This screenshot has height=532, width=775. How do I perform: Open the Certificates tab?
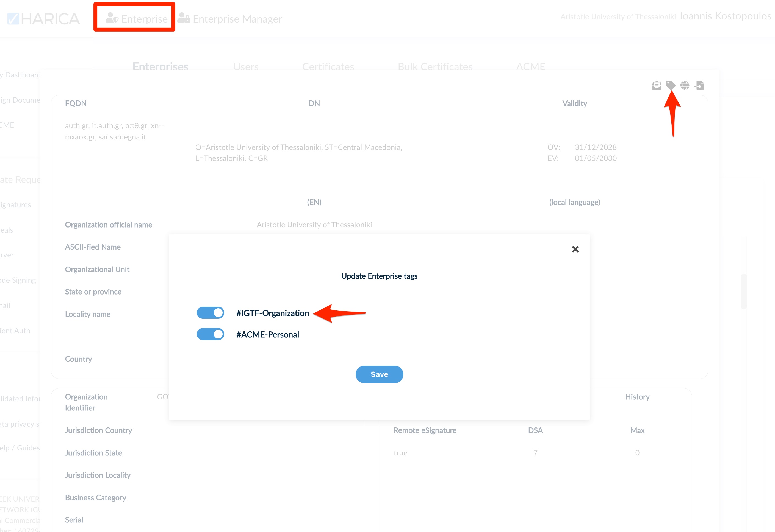pos(328,66)
